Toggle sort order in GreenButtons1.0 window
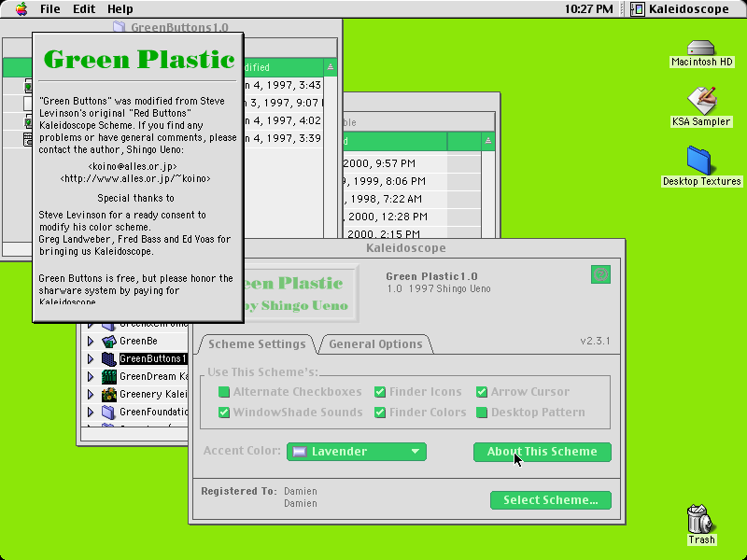Image resolution: width=747 pixels, height=560 pixels. coord(331,67)
